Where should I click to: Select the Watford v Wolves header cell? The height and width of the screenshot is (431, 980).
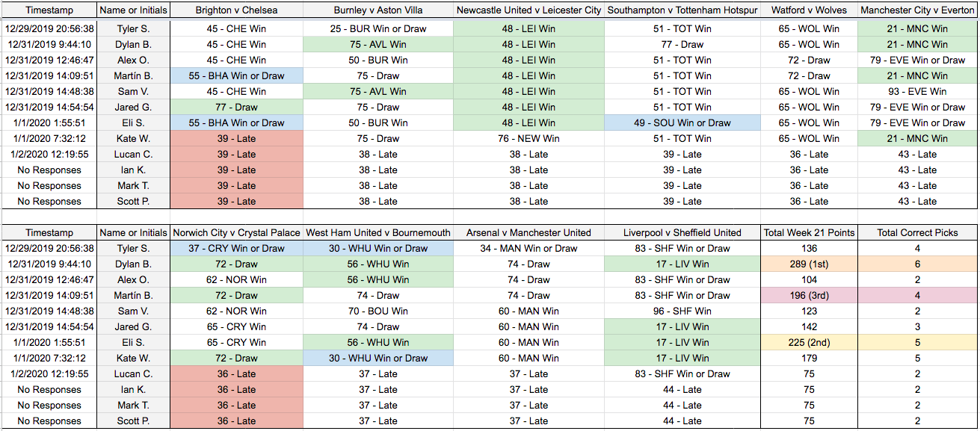tap(808, 10)
